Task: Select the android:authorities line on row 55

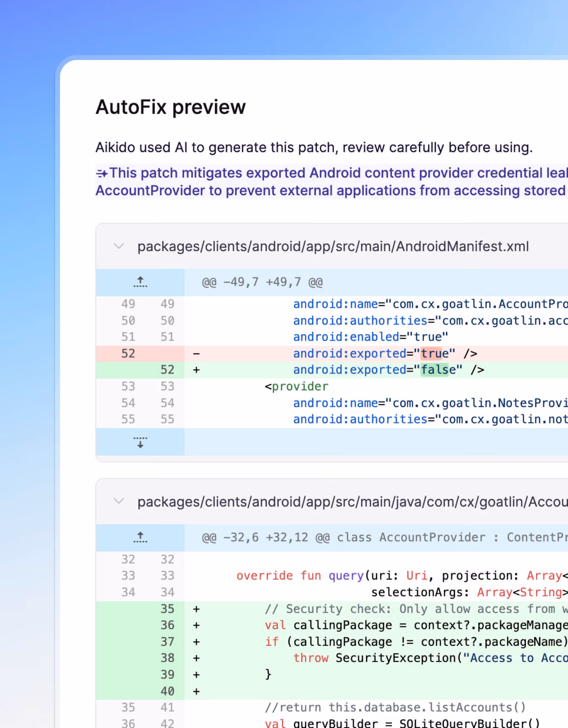Action: (430, 419)
